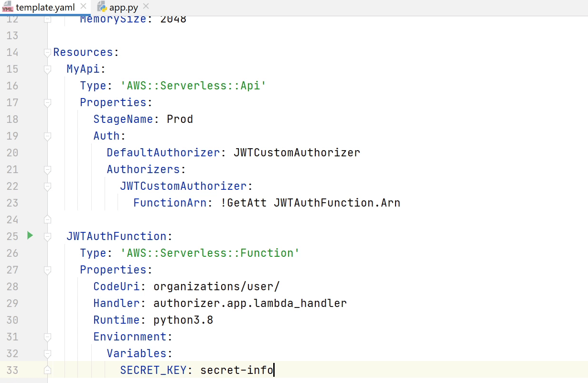Fold the JWTAuthFunction block on line 25

point(47,236)
